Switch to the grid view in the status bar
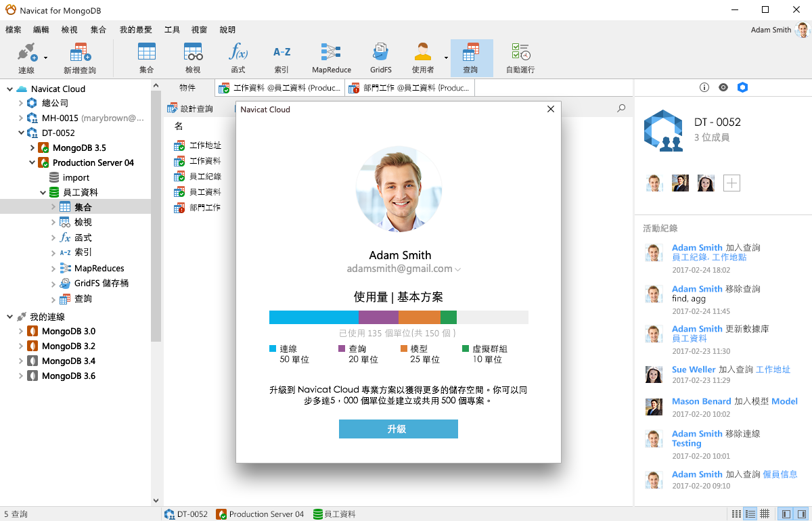The image size is (812, 521). (765, 514)
